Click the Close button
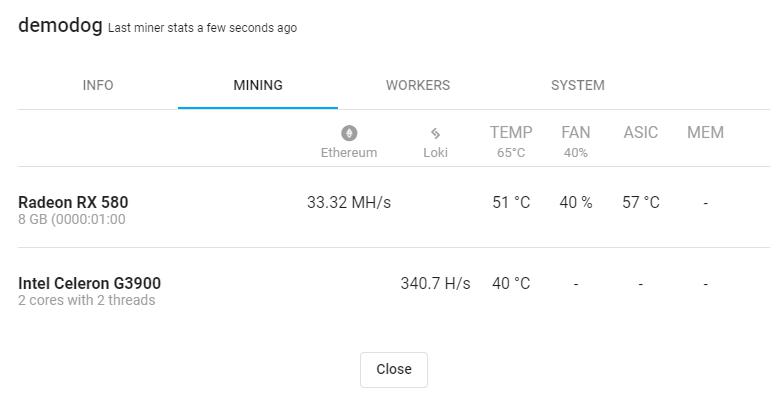 coord(394,370)
